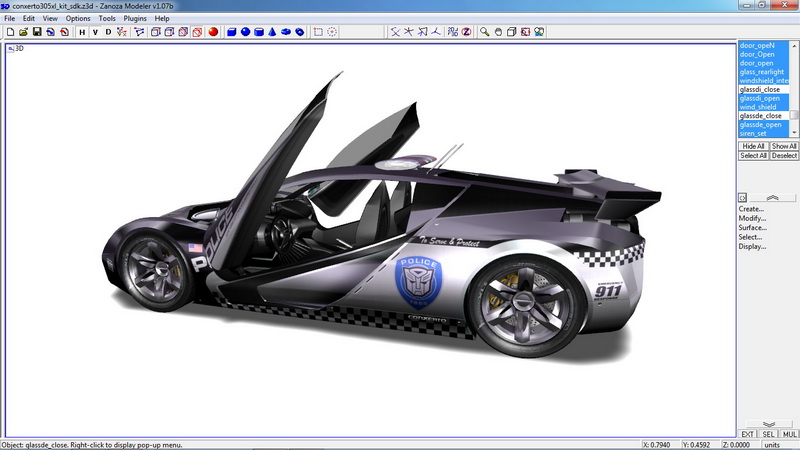Toggle the H axis constraint

click(82, 32)
